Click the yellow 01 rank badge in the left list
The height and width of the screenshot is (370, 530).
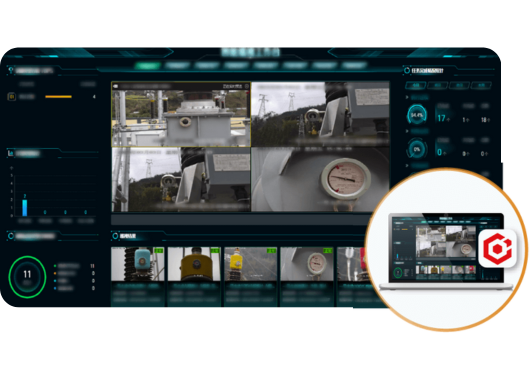[x=11, y=97]
